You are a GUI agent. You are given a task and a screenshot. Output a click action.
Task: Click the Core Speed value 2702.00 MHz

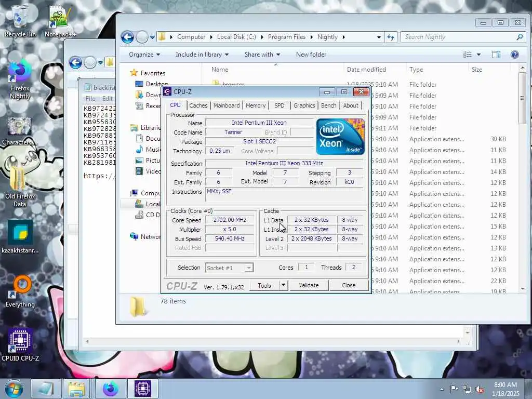point(230,220)
